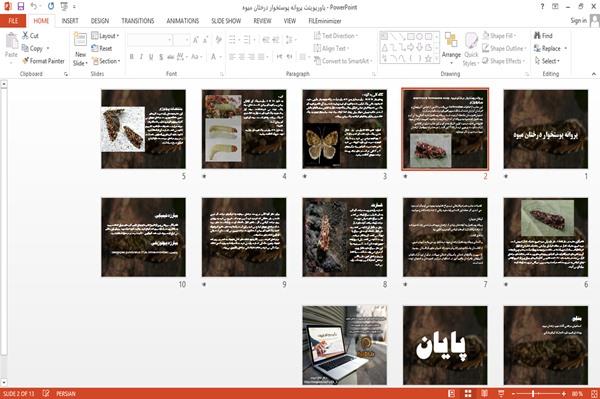Click the Arrange icon
600x399 pixels.
(451, 47)
